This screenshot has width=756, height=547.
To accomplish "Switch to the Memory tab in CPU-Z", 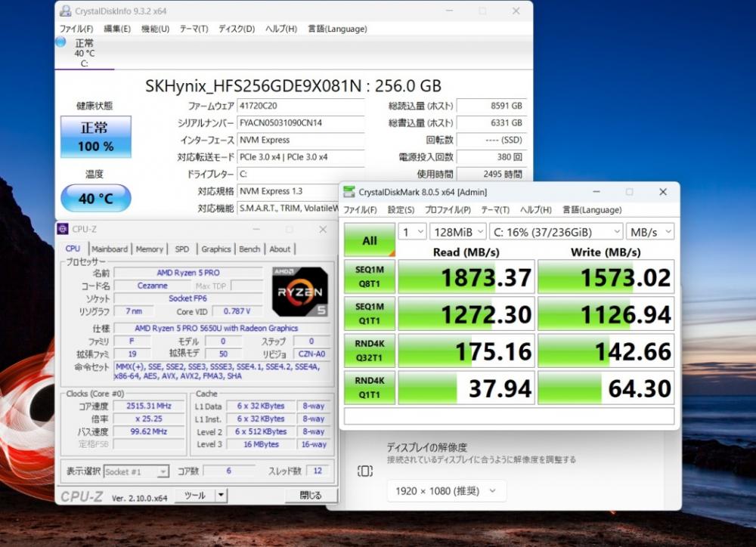I will [150, 249].
